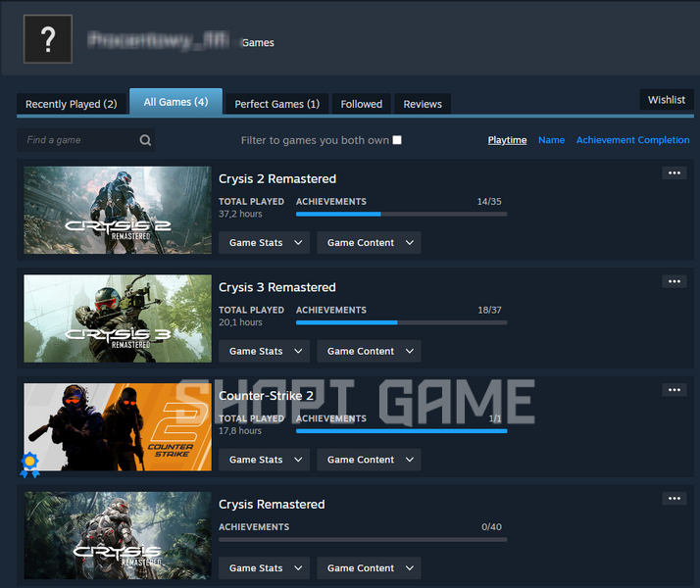The image size is (700, 588).
Task: Open the Crysis Remastered title link
Action: coord(272,504)
